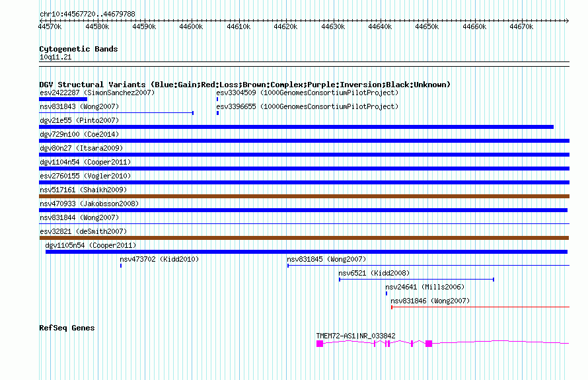
Task: Select the dgv1105n54 blue variant bar
Action: pyautogui.click(x=307, y=252)
